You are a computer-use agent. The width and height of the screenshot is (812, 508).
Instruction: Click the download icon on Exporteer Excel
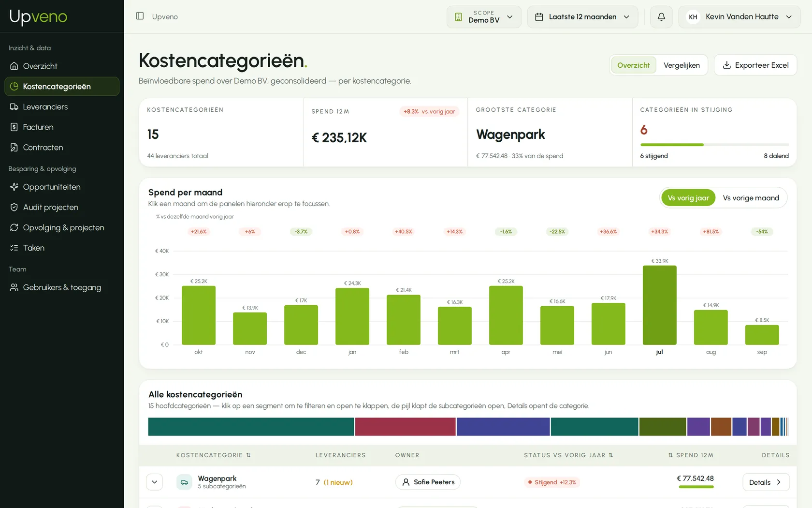pos(726,65)
